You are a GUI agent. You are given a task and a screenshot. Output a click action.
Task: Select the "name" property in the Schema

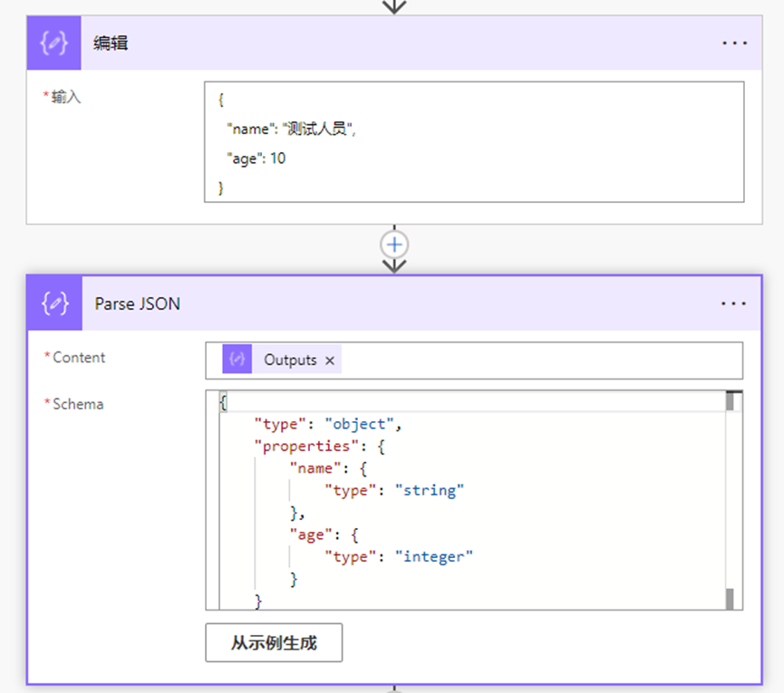pyautogui.click(x=313, y=467)
